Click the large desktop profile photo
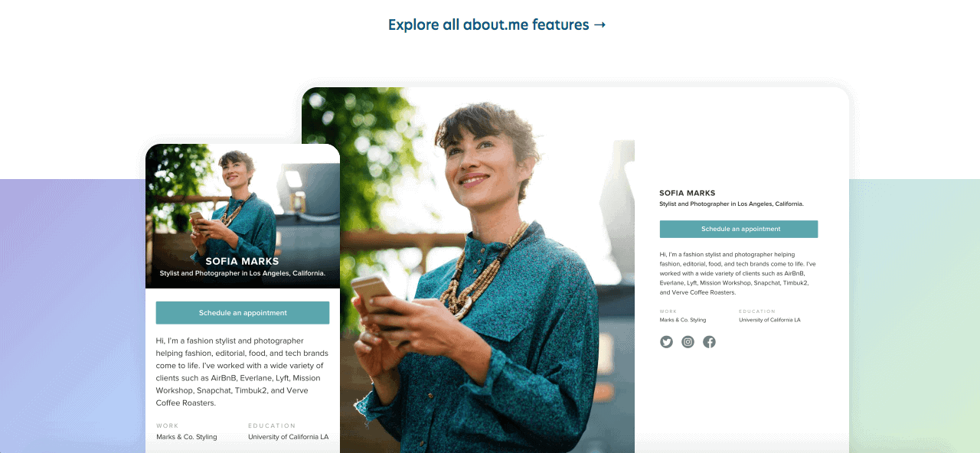This screenshot has width=980, height=453. pos(468,270)
